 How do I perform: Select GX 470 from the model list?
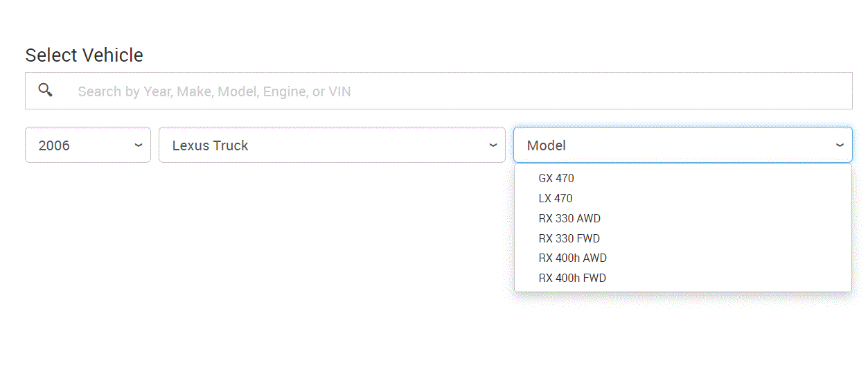556,178
